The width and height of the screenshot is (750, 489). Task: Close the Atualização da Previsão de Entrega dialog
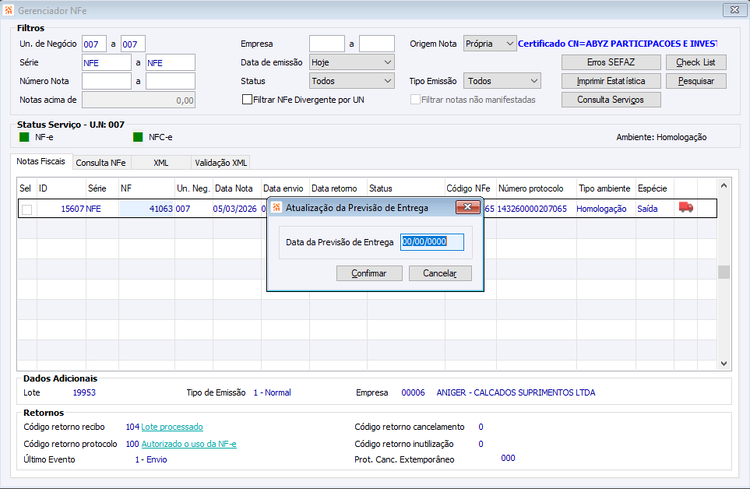[x=468, y=207]
